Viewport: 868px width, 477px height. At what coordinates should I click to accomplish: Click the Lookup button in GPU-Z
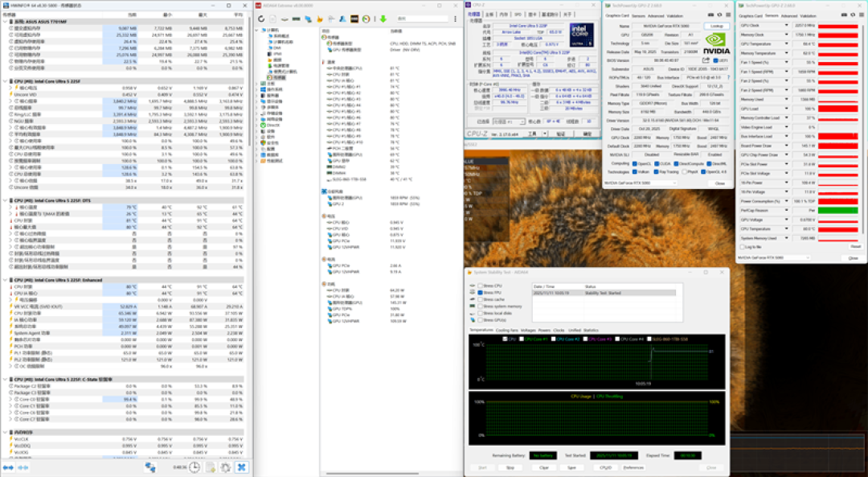tap(716, 26)
